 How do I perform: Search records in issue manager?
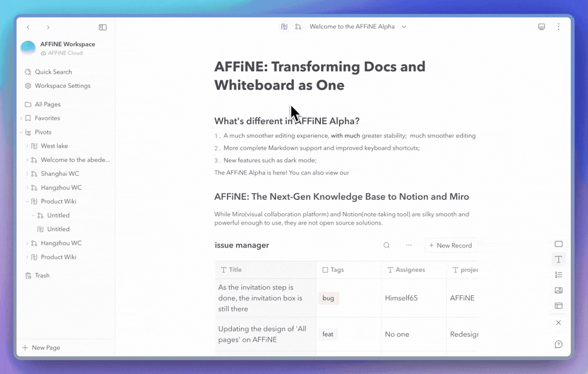[x=386, y=245]
